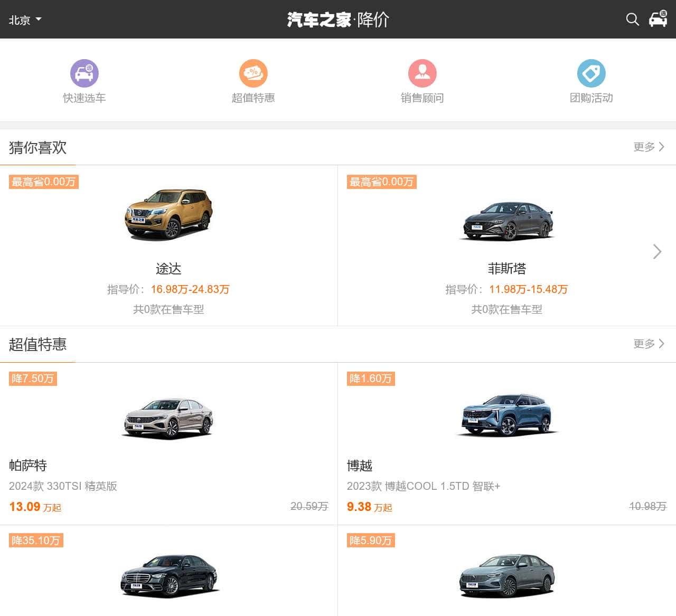Open the 超值特惠 label below coupon icon
Viewport: 676px width, 616px height.
pyautogui.click(x=253, y=98)
